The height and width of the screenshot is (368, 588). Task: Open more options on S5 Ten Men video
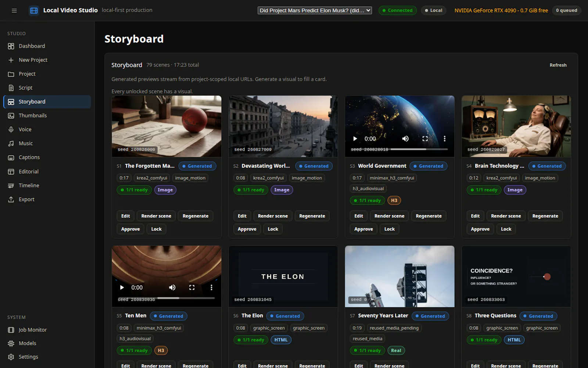(x=211, y=287)
